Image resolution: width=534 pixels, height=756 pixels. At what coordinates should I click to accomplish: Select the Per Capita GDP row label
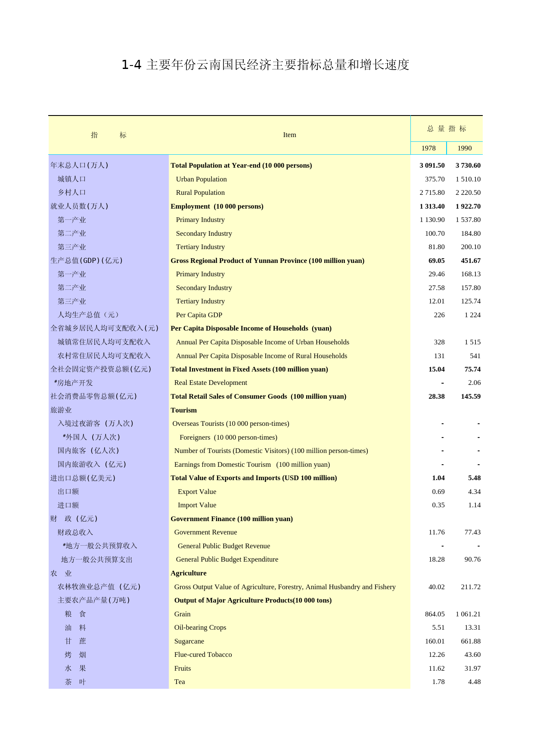[199, 315]
